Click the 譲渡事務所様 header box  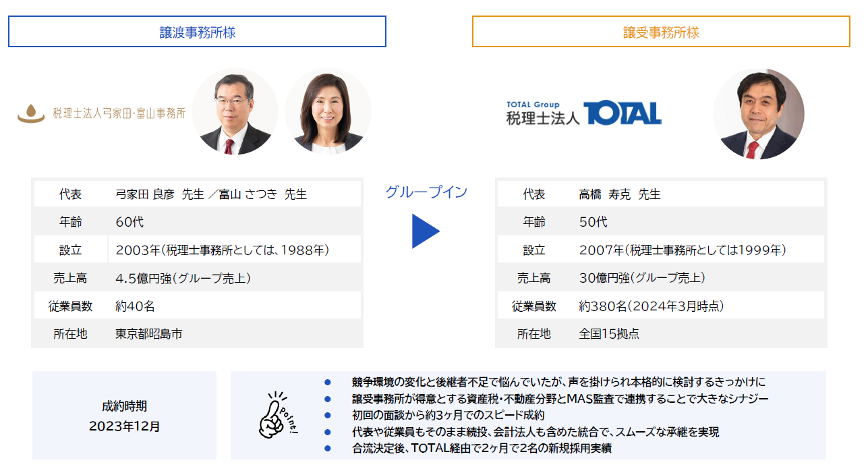(x=197, y=32)
